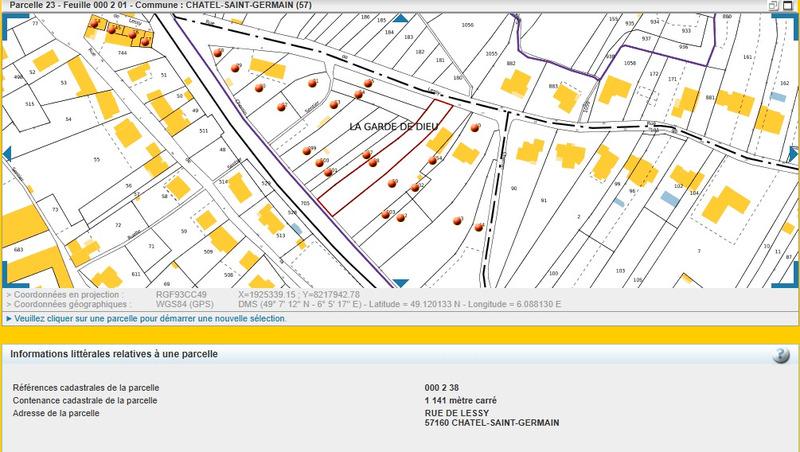Image resolution: width=800 pixels, height=452 pixels.
Task: Select the red marker beside label 54
Action: (433, 160)
